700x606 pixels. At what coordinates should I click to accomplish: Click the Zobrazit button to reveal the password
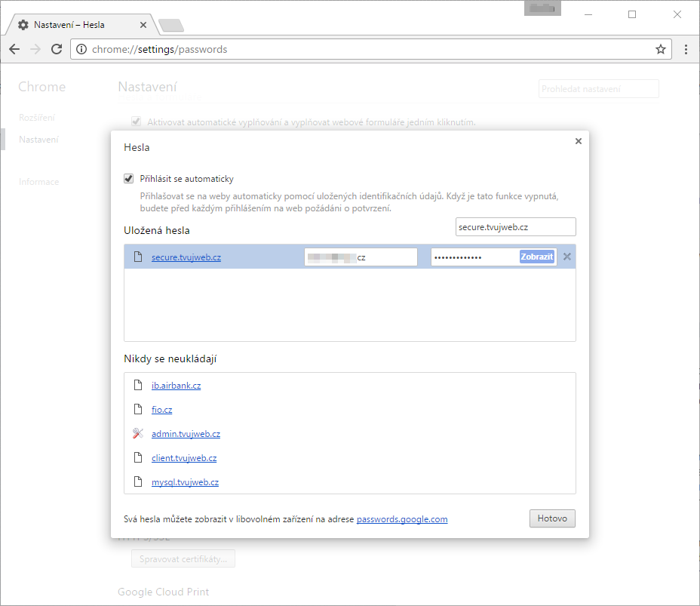(x=536, y=257)
